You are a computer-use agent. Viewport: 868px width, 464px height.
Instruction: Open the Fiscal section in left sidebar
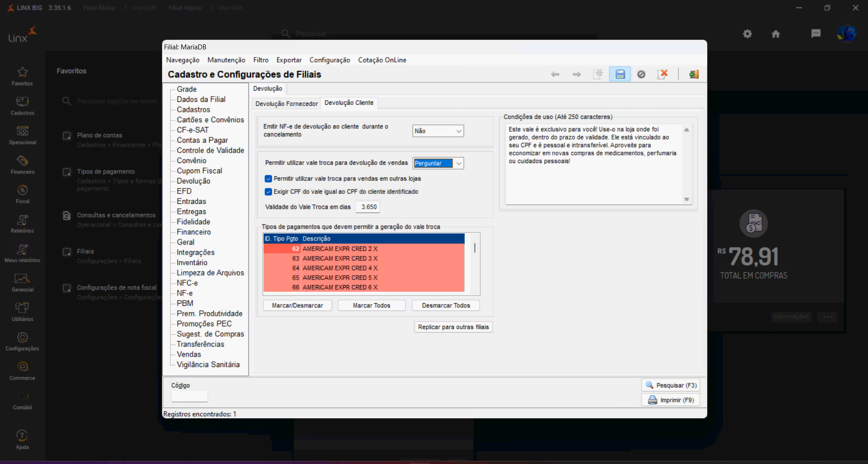tap(22, 194)
